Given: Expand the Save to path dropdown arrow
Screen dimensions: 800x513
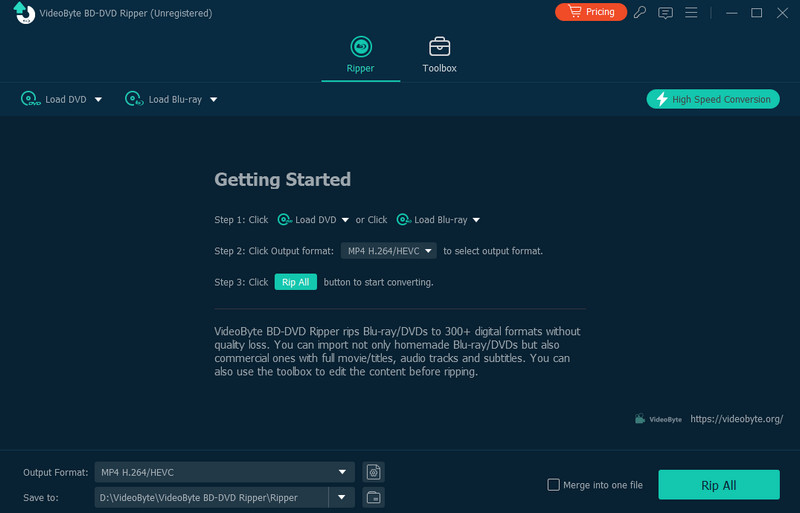Looking at the screenshot, I should (341, 498).
